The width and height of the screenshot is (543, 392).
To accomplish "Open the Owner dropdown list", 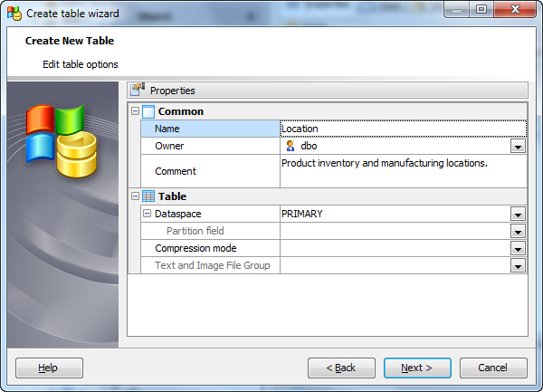I will tap(518, 147).
